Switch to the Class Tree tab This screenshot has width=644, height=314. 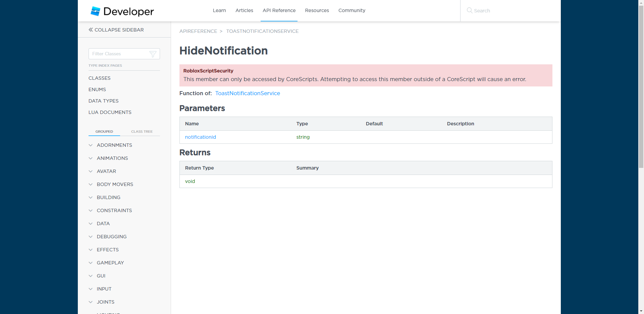click(142, 131)
